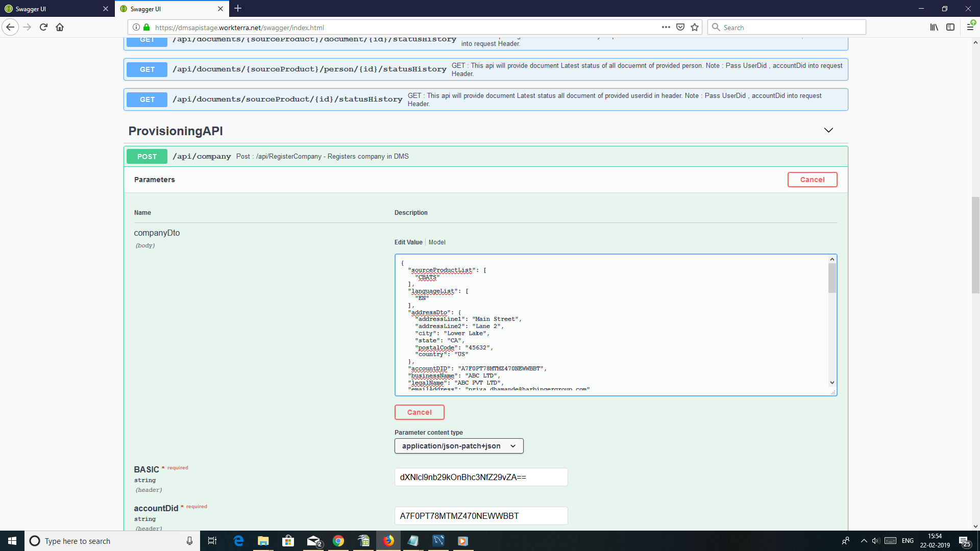Toggle the Firefox sidebar view

tap(951, 27)
